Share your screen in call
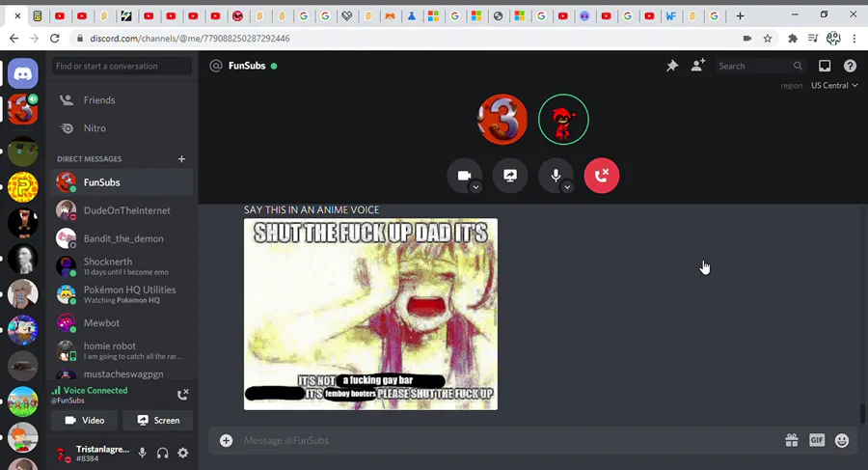The image size is (868, 470). point(510,176)
